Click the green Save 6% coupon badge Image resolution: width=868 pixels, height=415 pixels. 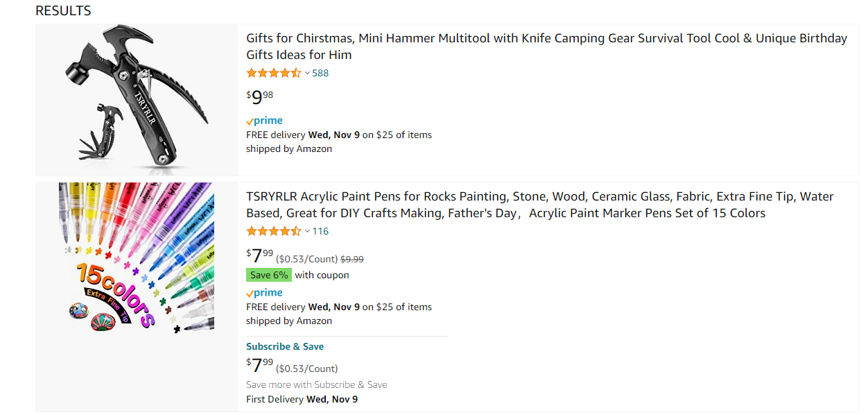[x=269, y=275]
